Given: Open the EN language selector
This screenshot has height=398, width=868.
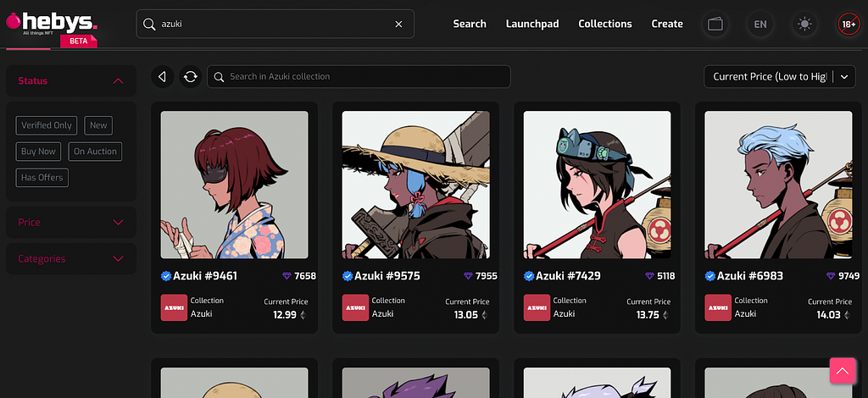Looking at the screenshot, I should click(x=760, y=25).
